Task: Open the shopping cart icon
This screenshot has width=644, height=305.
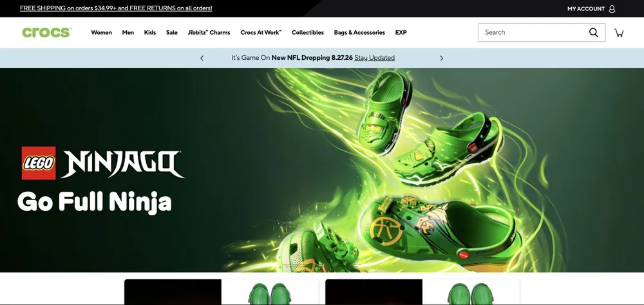Action: pos(618,33)
